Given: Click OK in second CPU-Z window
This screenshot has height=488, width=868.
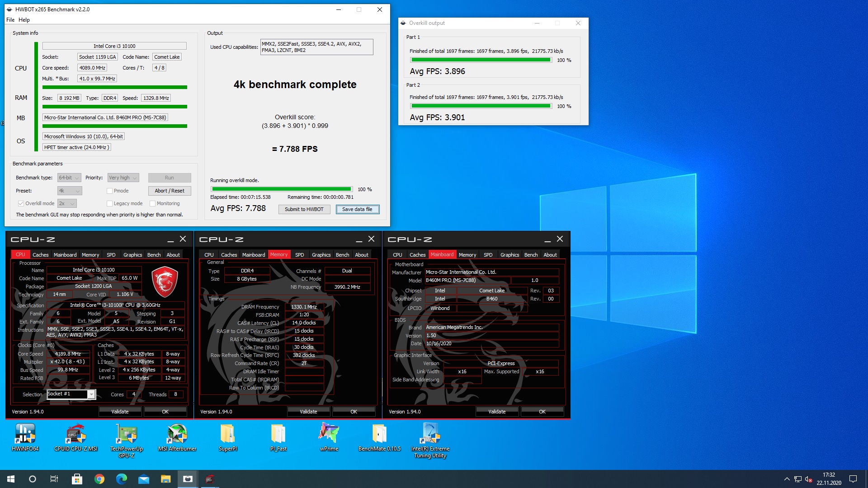Looking at the screenshot, I should click(354, 412).
